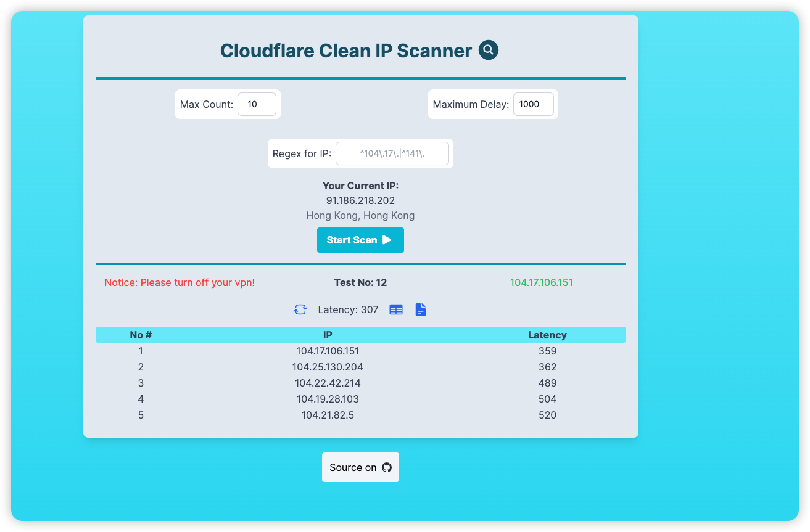Image resolution: width=810 pixels, height=532 pixels.
Task: Click the Regex for IP input field
Action: click(x=392, y=153)
